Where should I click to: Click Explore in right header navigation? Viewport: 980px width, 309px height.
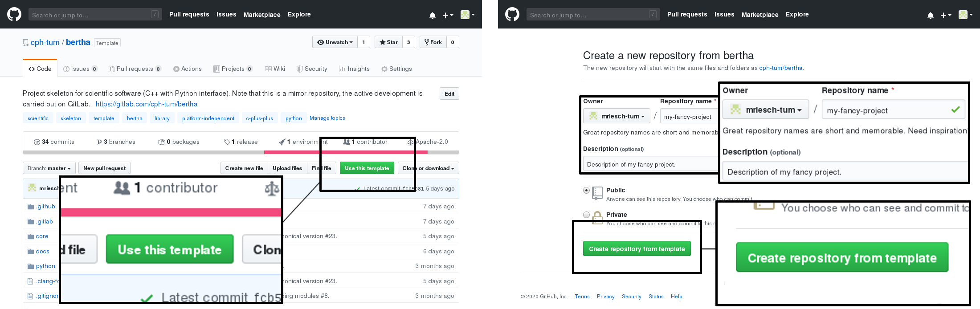point(797,14)
